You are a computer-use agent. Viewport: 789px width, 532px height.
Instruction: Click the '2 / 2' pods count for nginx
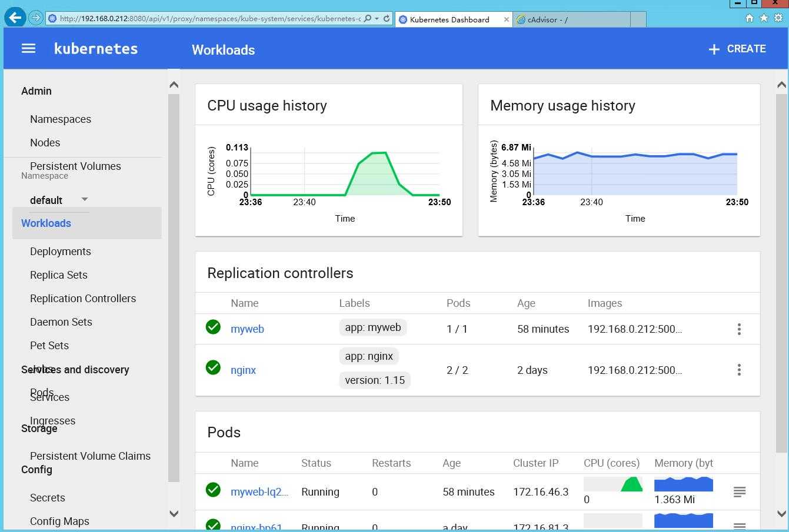(457, 370)
